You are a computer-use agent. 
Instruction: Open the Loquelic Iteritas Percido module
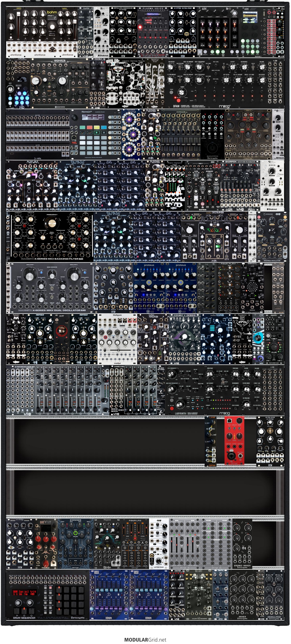125,83
